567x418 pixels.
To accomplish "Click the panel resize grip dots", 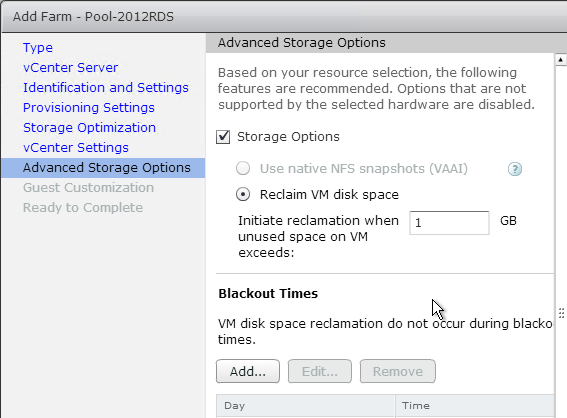I will [561, 313].
